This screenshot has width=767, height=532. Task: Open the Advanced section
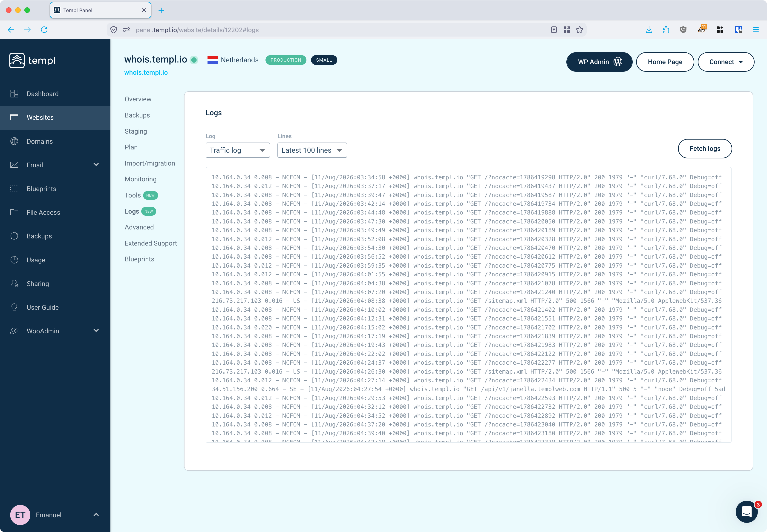click(139, 227)
